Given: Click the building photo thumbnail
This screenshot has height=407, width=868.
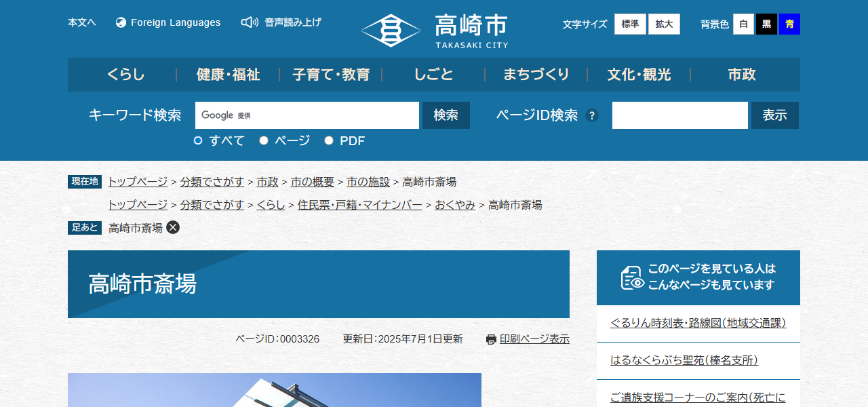Looking at the screenshot, I should [x=275, y=390].
